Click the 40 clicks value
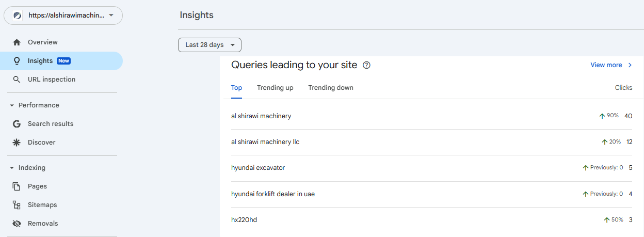 click(x=628, y=116)
